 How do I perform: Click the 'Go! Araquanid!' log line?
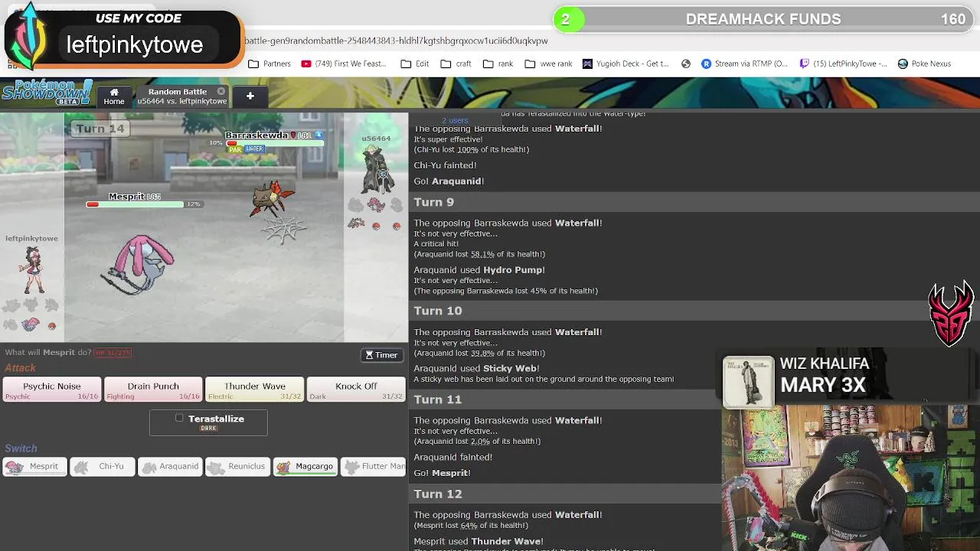[x=449, y=181]
